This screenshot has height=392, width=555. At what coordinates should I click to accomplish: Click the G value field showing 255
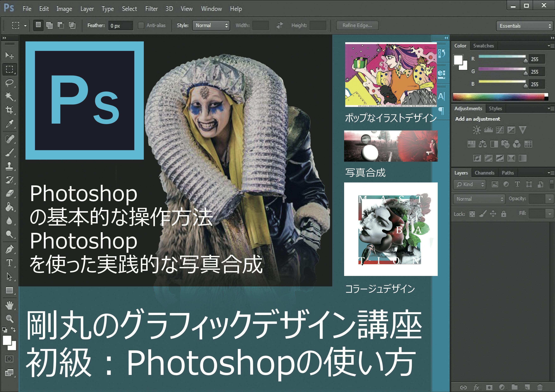click(x=537, y=72)
